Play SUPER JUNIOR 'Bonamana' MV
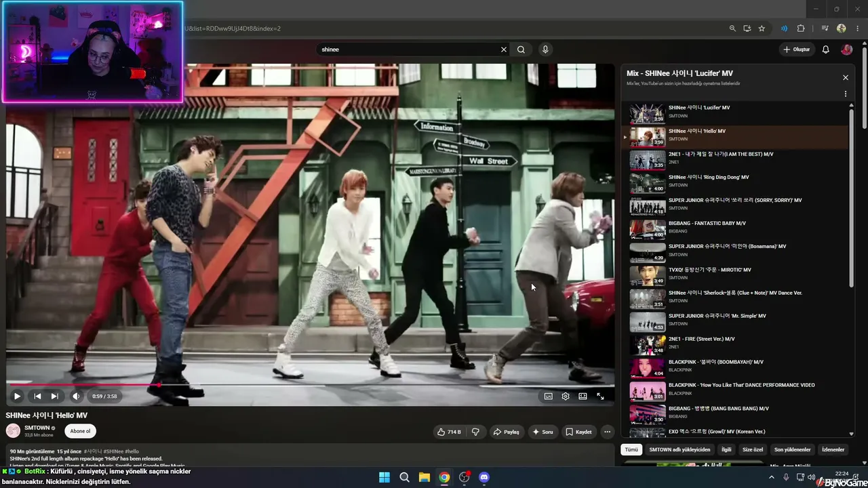 (x=735, y=251)
